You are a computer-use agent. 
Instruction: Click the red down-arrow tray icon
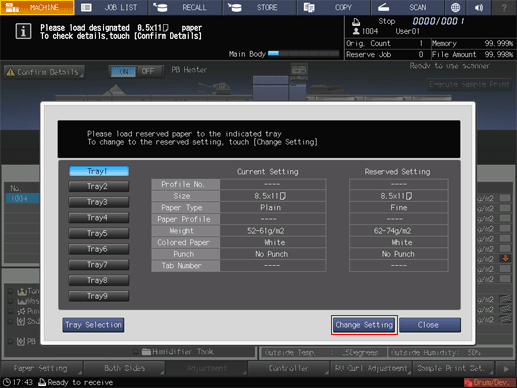point(505,258)
